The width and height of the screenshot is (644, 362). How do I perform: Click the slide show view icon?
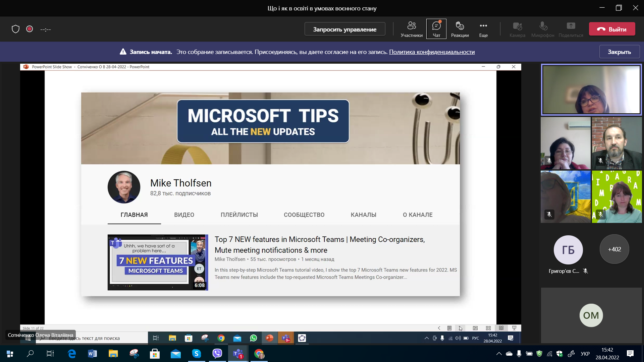pos(514,328)
